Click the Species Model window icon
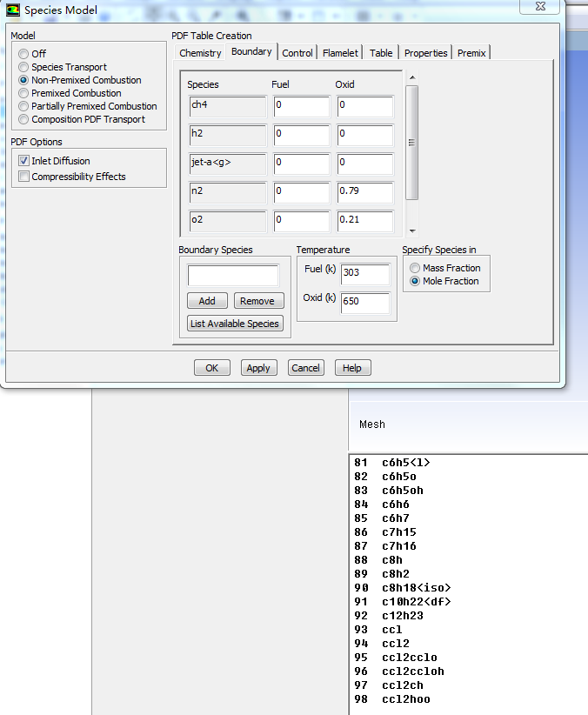Image resolution: width=588 pixels, height=715 pixels. [x=13, y=10]
